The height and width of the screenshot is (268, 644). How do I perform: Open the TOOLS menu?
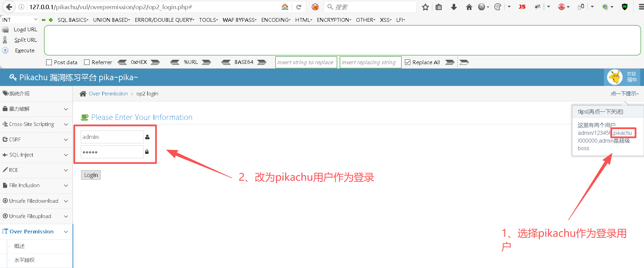[x=209, y=20]
